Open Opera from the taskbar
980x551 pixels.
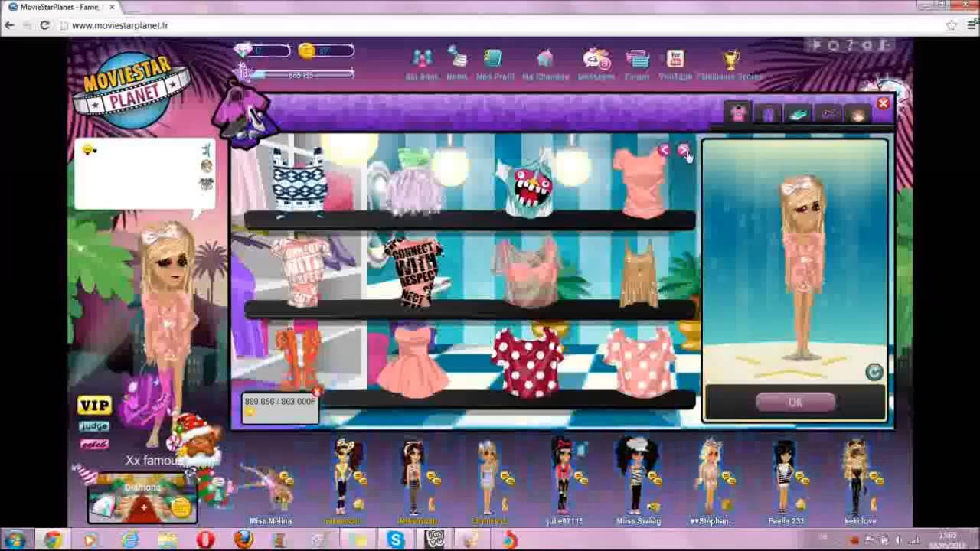tap(205, 540)
